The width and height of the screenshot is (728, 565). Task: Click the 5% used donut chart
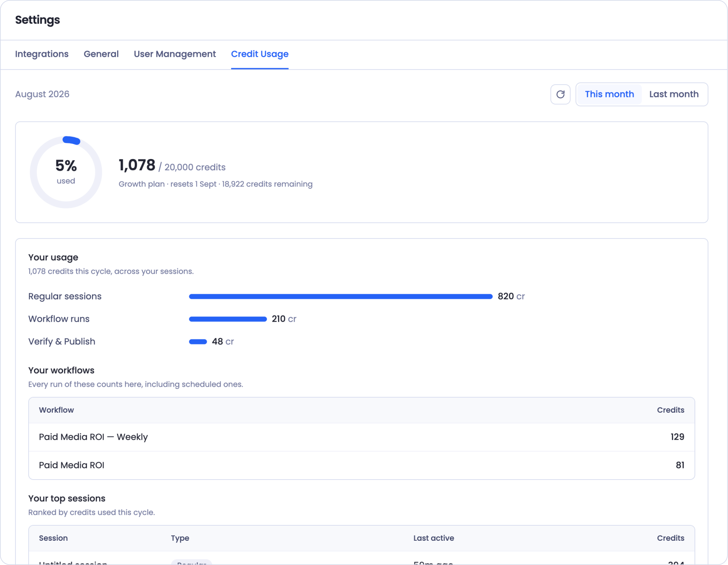[66, 172]
